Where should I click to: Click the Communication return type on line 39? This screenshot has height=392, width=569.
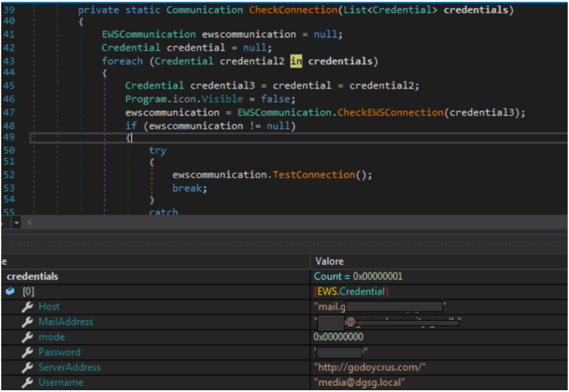(204, 10)
